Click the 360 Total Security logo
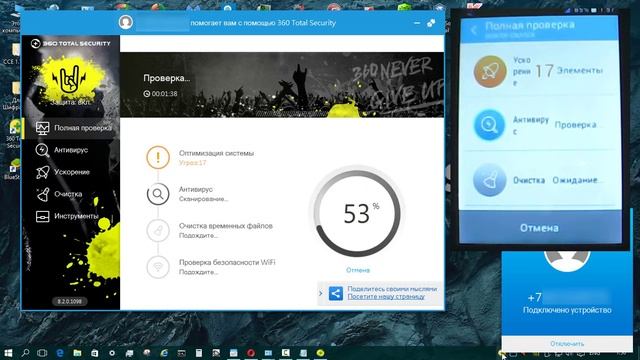640x360 pixels. coord(71,43)
